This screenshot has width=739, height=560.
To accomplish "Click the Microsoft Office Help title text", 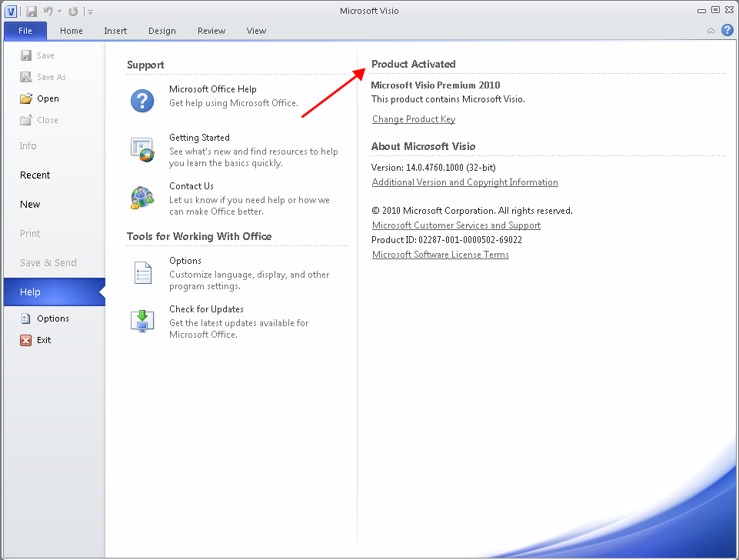I will click(213, 89).
